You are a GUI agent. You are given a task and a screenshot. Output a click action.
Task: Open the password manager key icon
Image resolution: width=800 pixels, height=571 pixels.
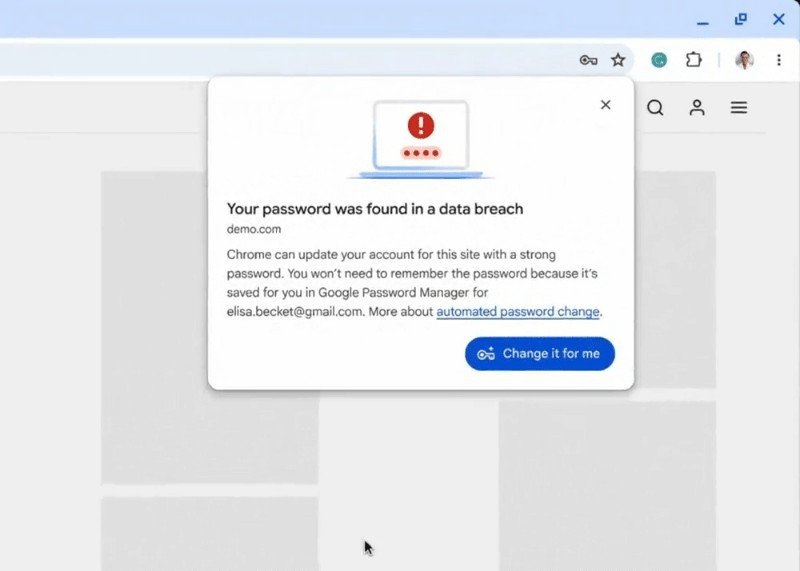(x=588, y=60)
